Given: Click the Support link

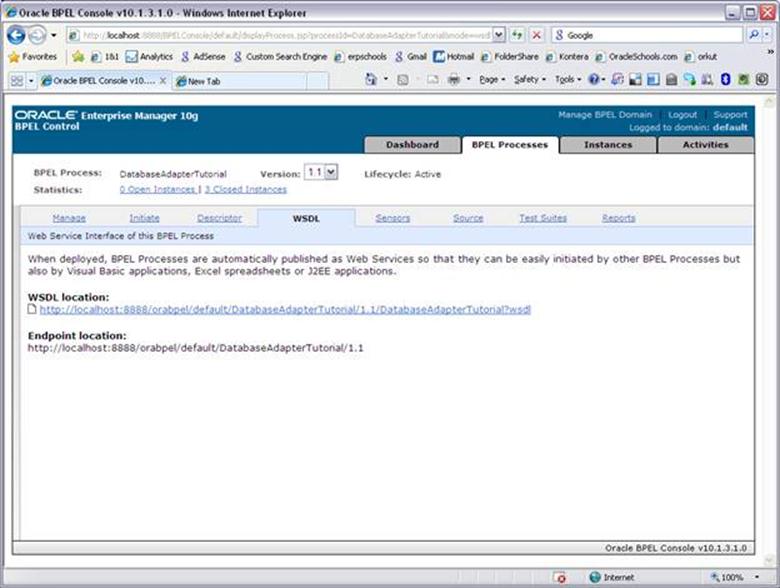Looking at the screenshot, I should point(730,114).
